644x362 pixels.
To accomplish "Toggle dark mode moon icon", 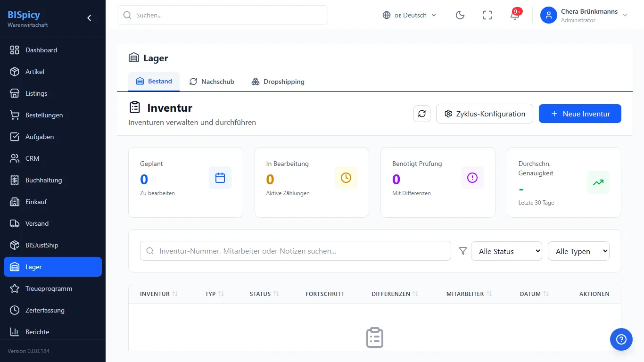I will tap(460, 15).
